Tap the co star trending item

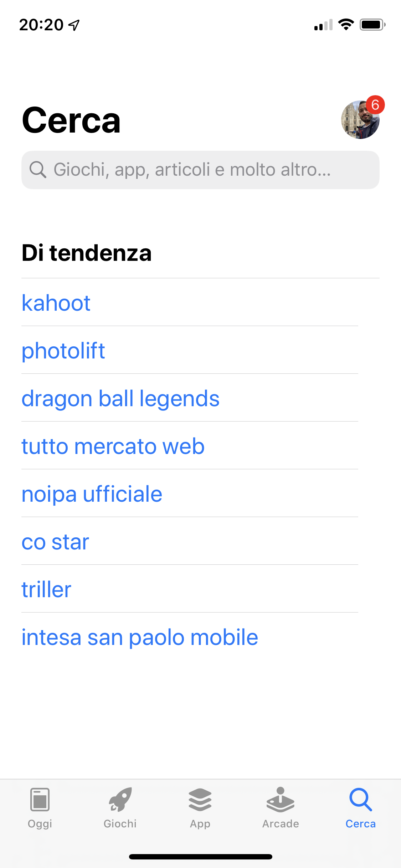pos(55,542)
